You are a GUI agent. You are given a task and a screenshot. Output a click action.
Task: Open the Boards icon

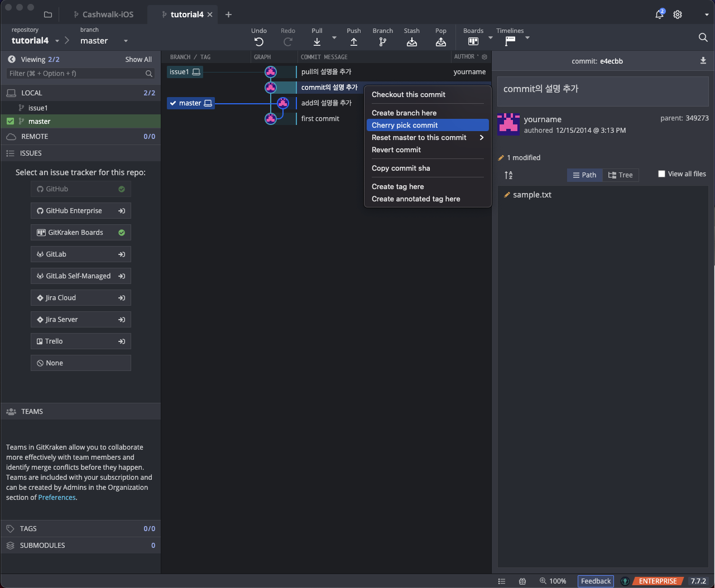pyautogui.click(x=473, y=41)
